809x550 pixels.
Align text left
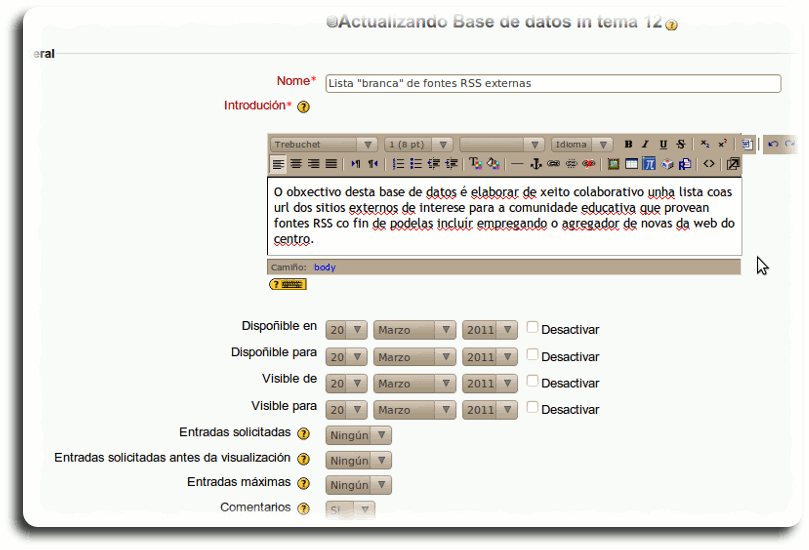coord(278,165)
